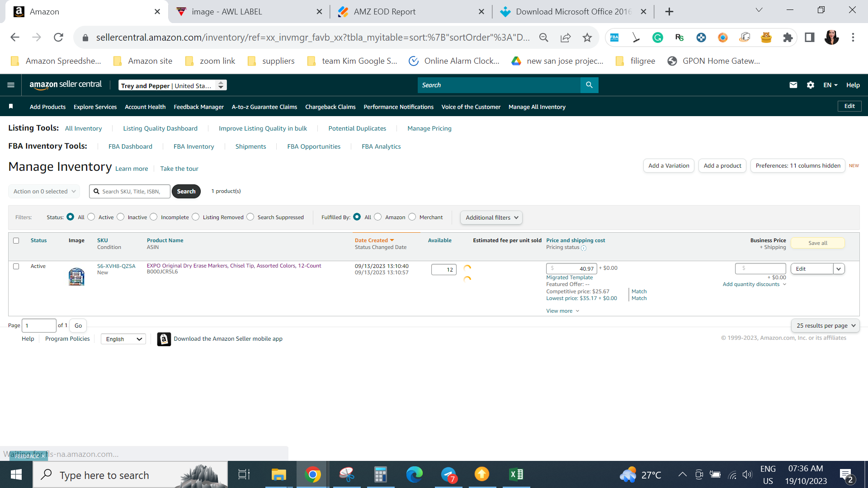Expand the Additional filters dropdown

(491, 218)
